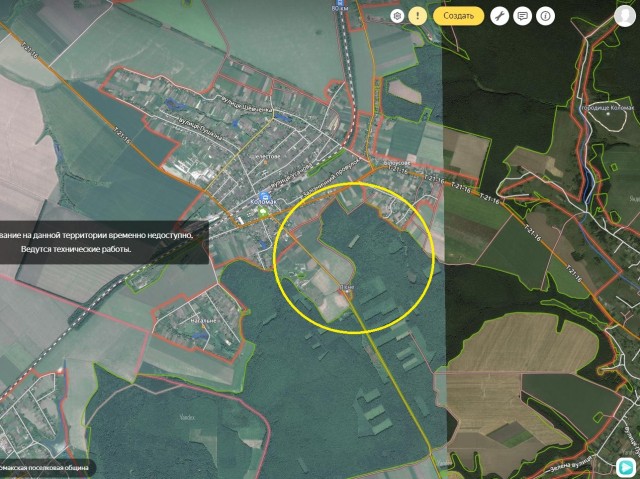Select the городище Коломак landmark marker
This screenshot has width=640, height=479.
pyautogui.click(x=608, y=114)
